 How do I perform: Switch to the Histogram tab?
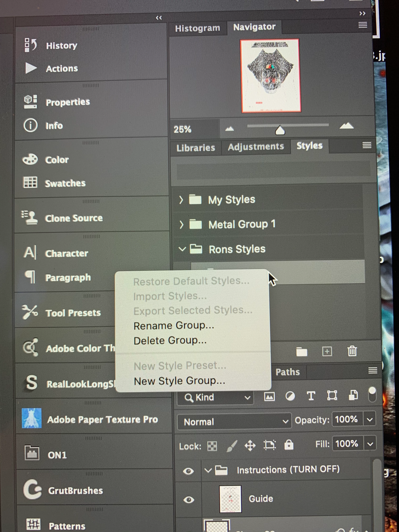pos(198,28)
